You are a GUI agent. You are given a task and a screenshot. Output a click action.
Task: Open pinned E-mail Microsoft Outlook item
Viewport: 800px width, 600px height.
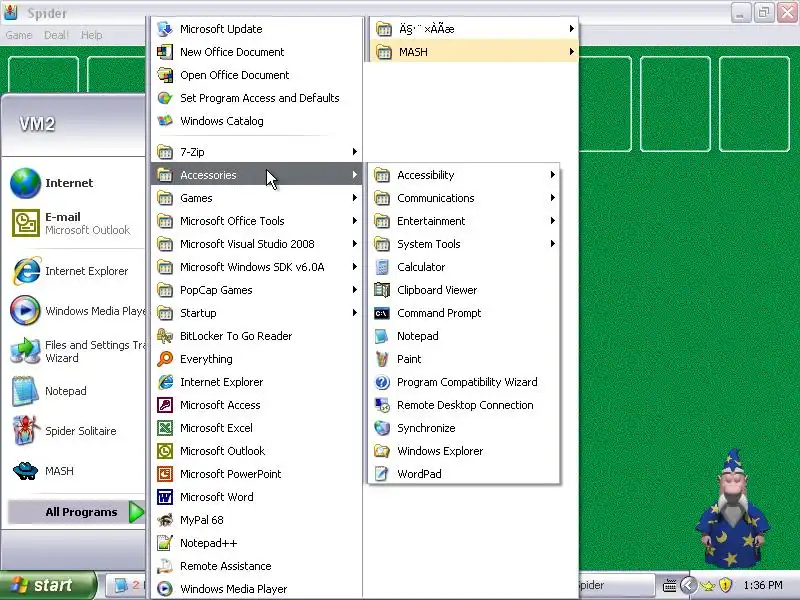click(x=75, y=223)
